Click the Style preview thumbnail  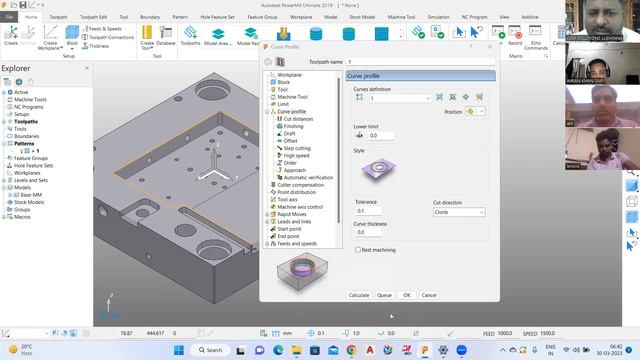[x=378, y=169]
